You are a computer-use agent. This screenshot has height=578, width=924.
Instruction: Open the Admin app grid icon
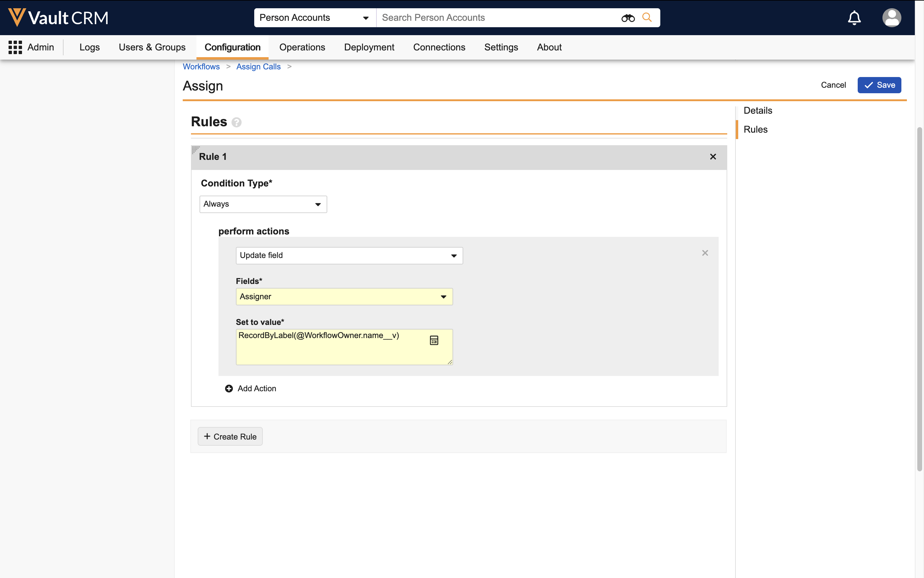[x=15, y=47]
